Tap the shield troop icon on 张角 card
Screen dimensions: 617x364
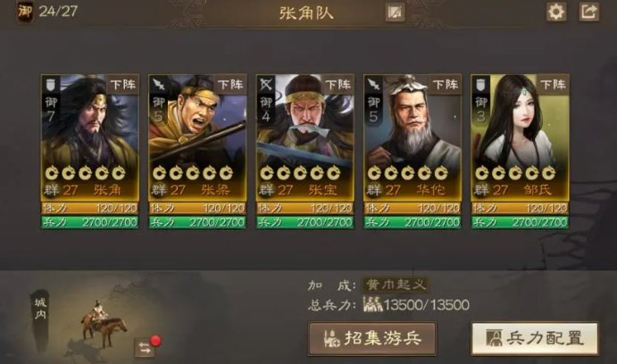click(x=51, y=85)
